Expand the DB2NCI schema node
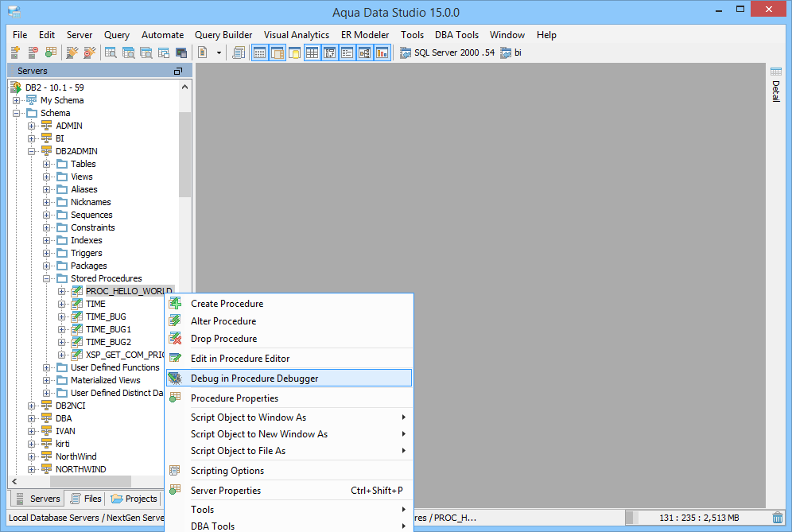 31,406
